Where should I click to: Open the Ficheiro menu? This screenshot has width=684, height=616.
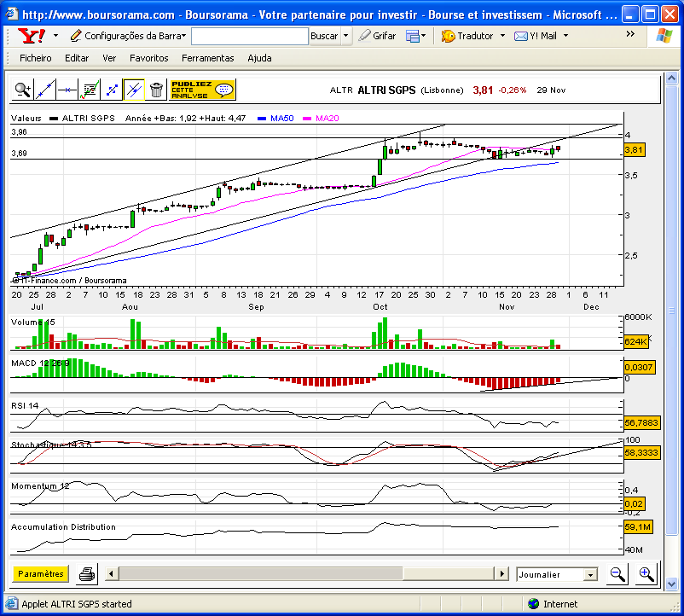coord(35,58)
